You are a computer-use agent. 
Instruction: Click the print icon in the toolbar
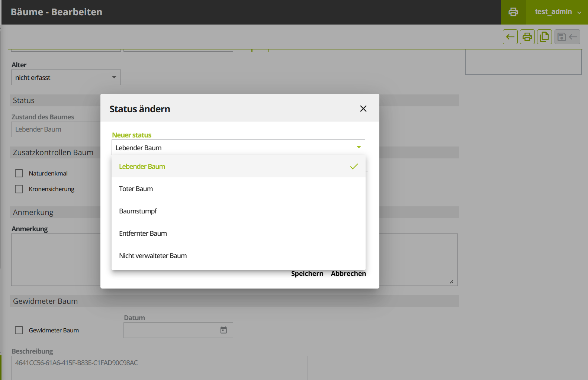click(527, 37)
